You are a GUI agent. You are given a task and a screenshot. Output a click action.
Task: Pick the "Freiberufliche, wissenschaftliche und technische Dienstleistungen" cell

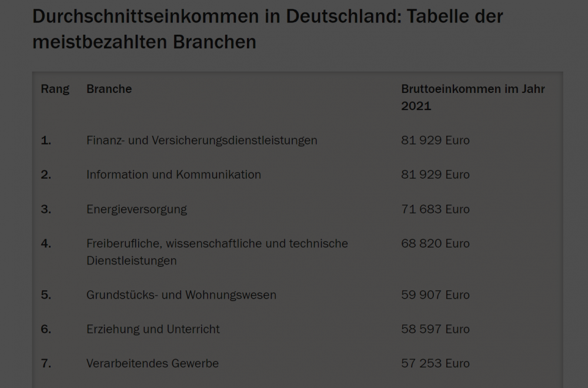[217, 252]
